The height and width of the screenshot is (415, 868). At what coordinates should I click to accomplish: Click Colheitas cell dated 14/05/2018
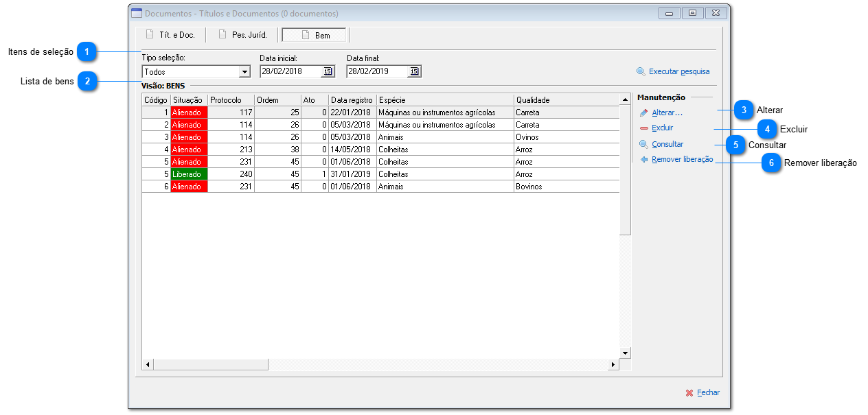click(x=445, y=150)
